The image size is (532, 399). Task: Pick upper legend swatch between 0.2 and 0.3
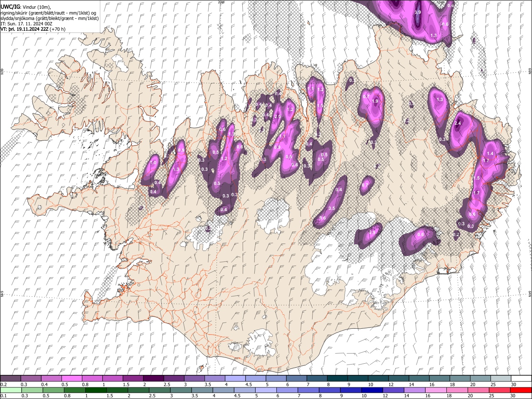tap(10, 379)
